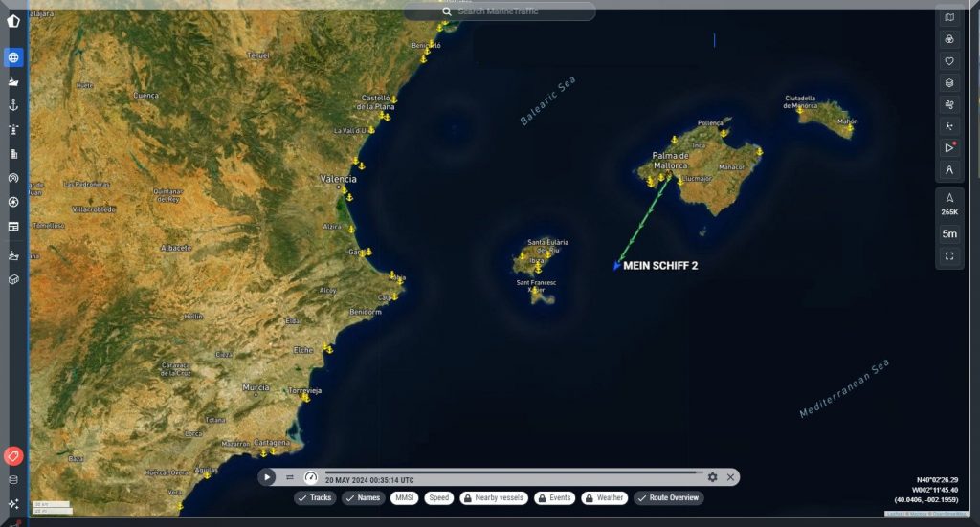
Task: Enter fullscreen mode with the expand icon
Action: (x=948, y=255)
